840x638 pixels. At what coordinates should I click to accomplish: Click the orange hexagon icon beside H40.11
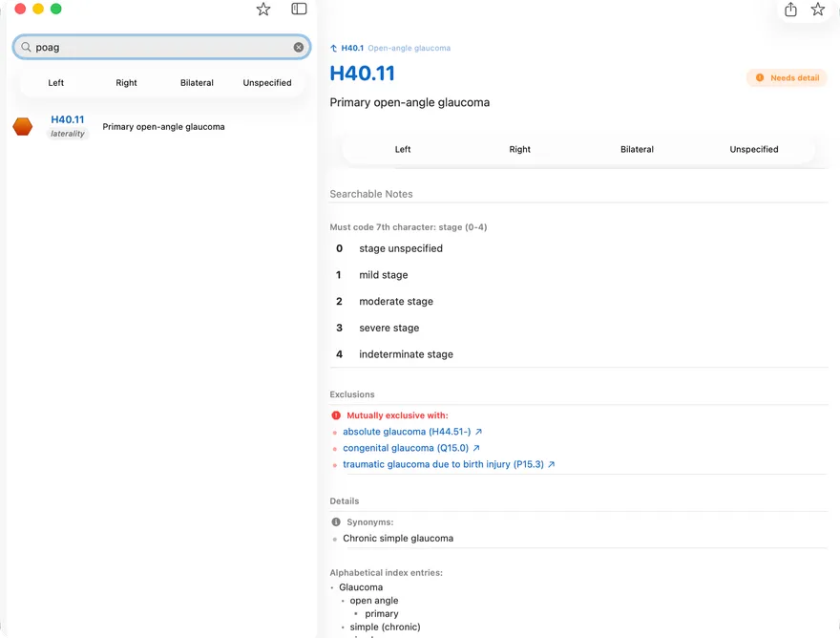tap(23, 126)
